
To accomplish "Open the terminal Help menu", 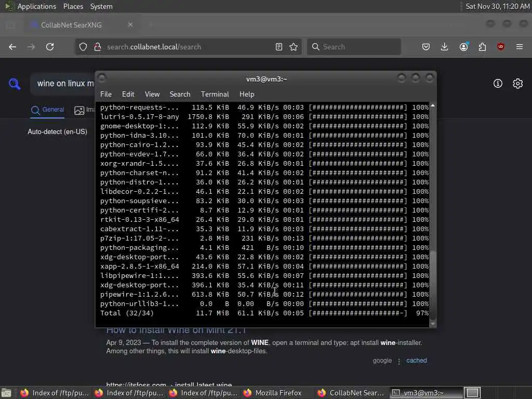I will click(x=247, y=95).
